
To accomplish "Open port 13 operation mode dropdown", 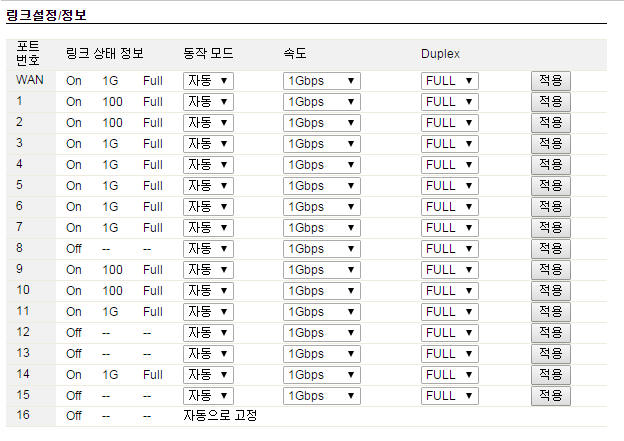I will coord(208,354).
